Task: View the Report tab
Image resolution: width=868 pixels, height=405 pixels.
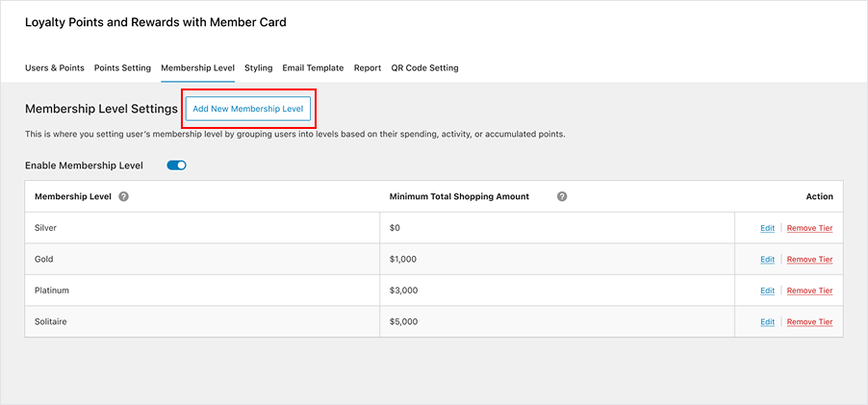Action: [368, 68]
